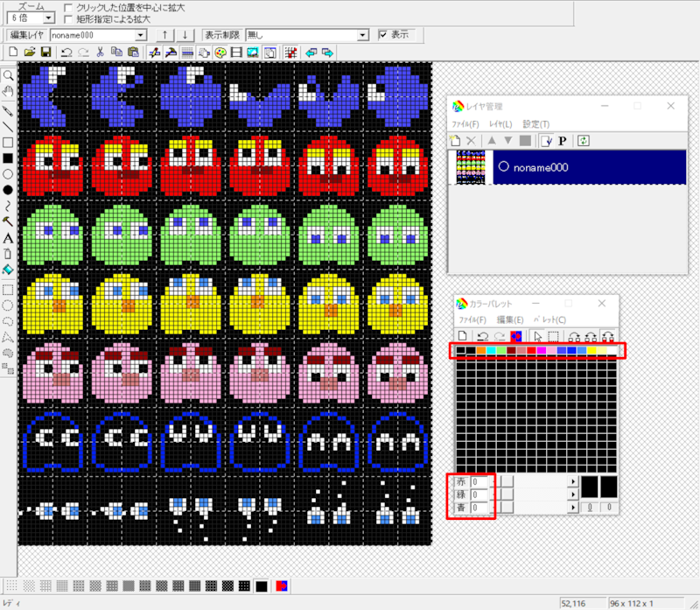Viewport: 700px width, 610px height.
Task: Select the paint bucket fill tool
Action: [8, 270]
